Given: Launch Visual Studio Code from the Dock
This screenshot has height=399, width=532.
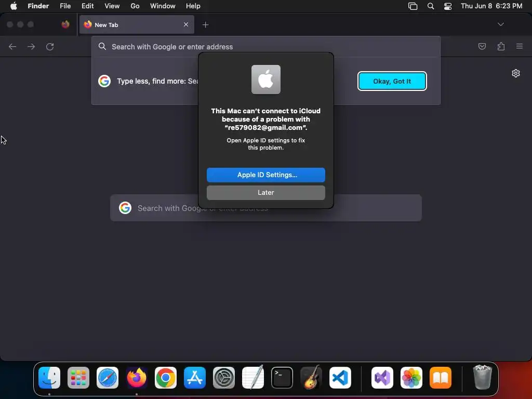Looking at the screenshot, I should pos(340,378).
